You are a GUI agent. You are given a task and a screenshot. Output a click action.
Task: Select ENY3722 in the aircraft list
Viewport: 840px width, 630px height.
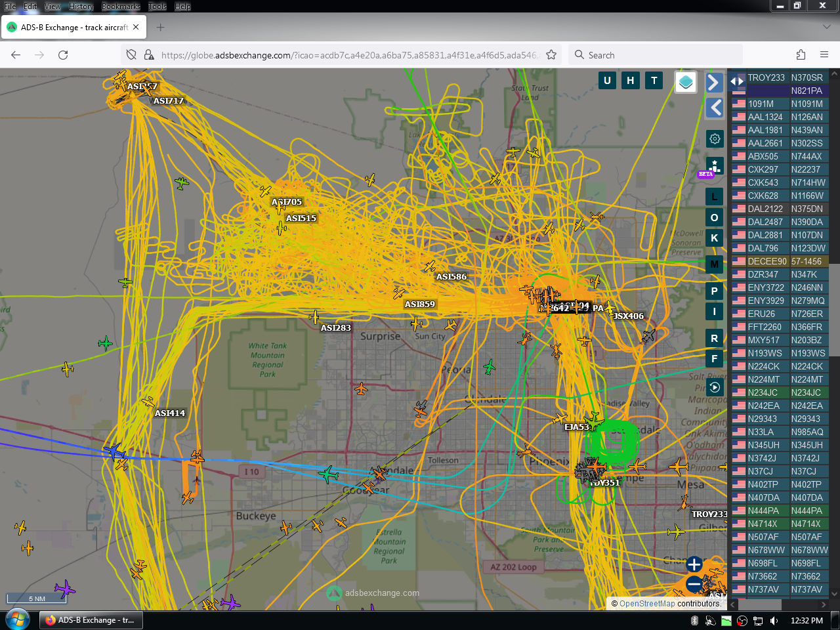tap(780, 287)
